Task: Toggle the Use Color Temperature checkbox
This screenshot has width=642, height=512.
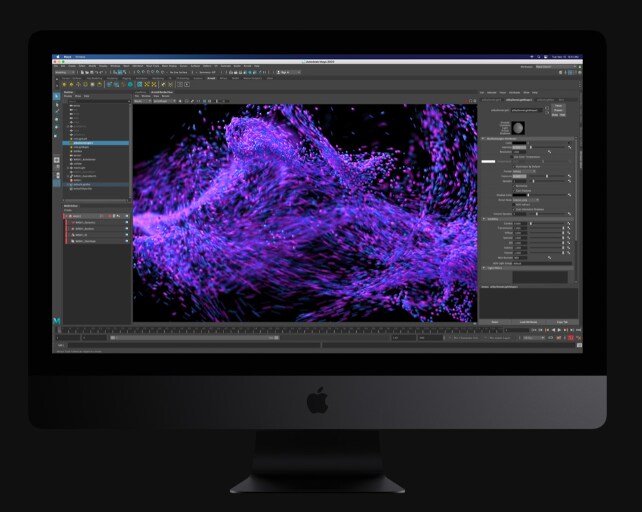Action: point(512,157)
